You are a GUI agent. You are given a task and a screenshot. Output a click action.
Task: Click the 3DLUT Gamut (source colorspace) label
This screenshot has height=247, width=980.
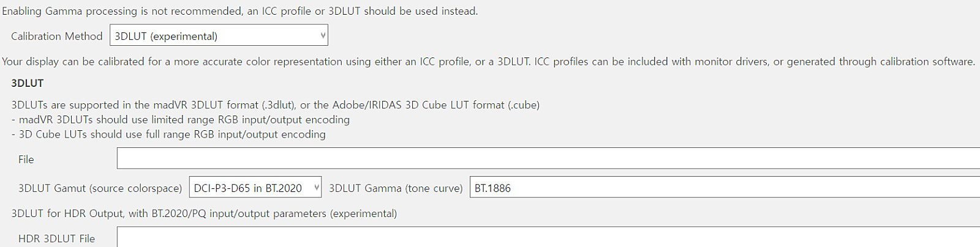point(100,188)
